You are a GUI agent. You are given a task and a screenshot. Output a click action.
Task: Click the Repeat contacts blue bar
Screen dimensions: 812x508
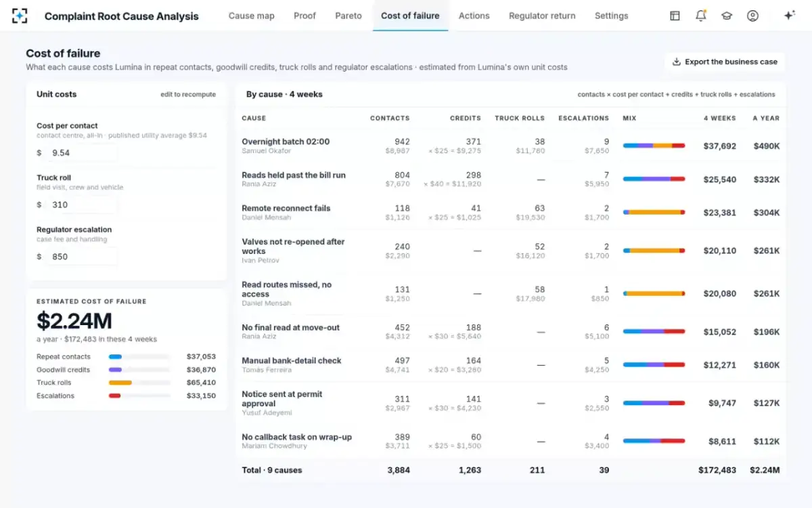pos(115,357)
